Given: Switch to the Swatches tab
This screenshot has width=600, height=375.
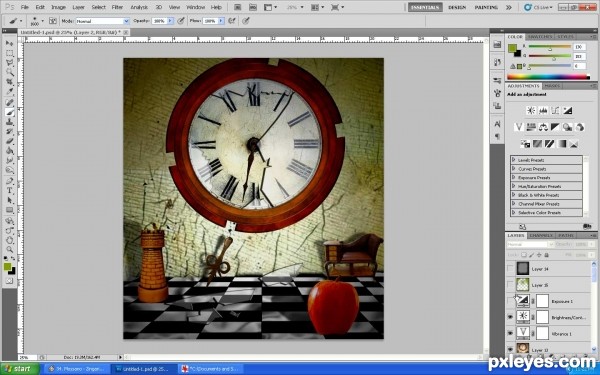Looking at the screenshot, I should 540,37.
